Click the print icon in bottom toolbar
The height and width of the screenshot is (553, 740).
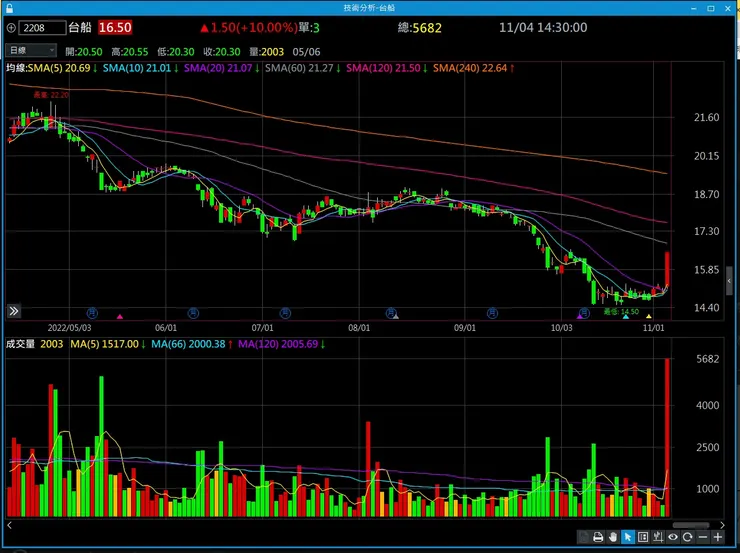598,537
